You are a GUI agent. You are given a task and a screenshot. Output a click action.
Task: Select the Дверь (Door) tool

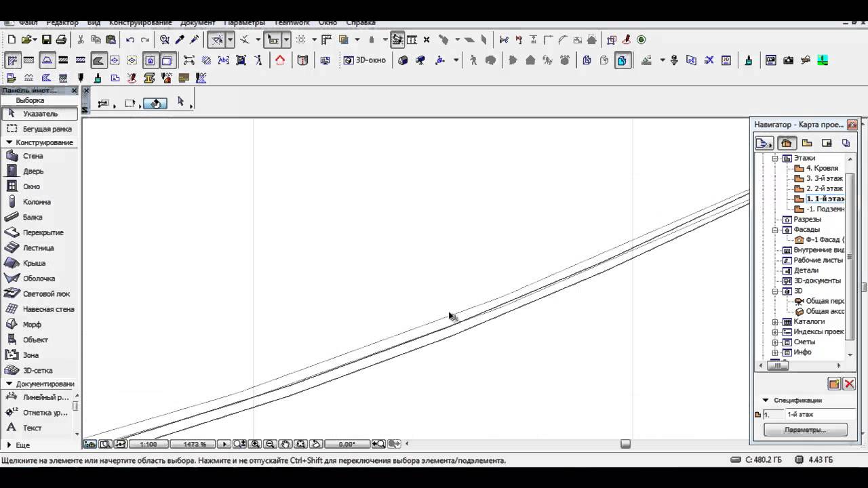pos(39,171)
